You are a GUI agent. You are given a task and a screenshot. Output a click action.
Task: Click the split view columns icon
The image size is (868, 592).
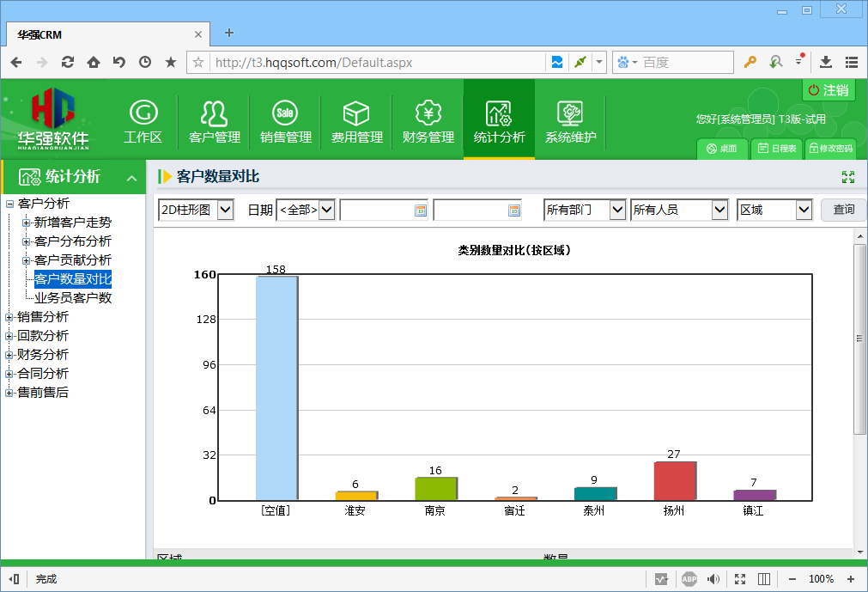[764, 579]
